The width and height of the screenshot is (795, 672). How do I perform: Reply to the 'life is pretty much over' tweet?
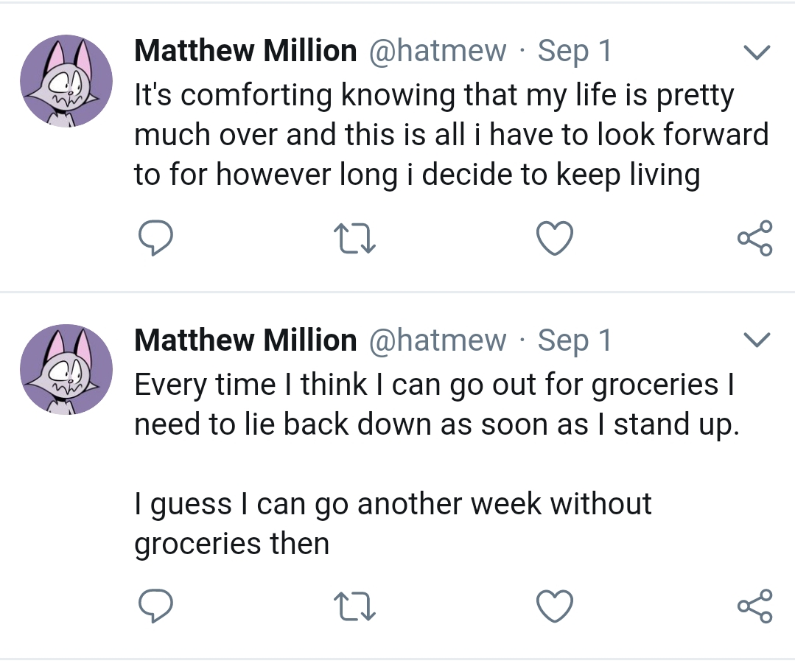[155, 239]
